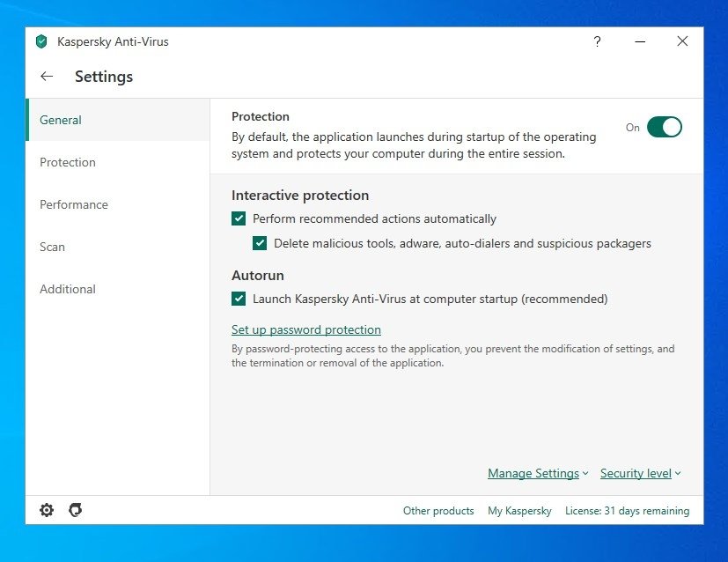Open the My Kaspersky link
The width and height of the screenshot is (728, 562).
[519, 511]
